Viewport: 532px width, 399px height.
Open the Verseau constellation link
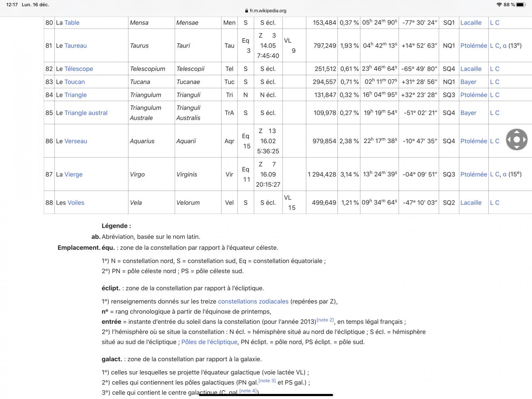click(x=76, y=141)
